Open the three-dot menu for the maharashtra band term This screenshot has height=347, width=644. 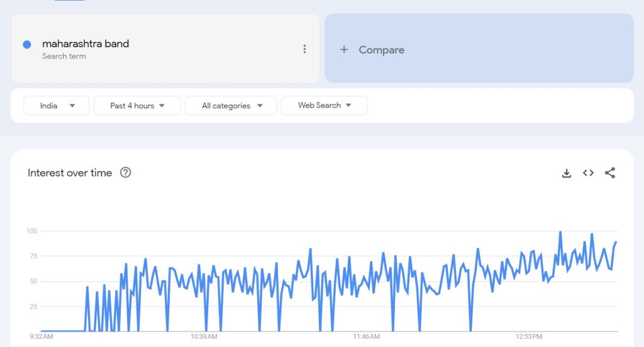click(x=304, y=49)
